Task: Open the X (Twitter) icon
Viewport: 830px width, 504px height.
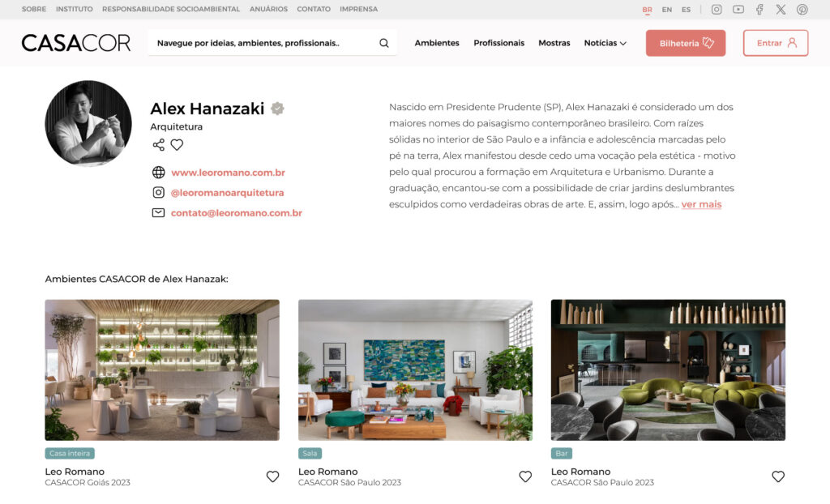Action: pos(781,10)
